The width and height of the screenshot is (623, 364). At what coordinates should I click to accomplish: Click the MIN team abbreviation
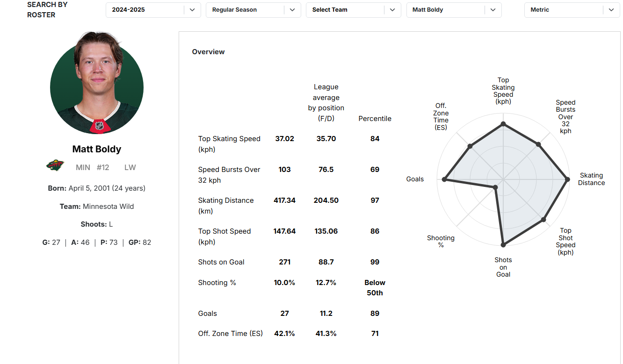click(x=83, y=167)
